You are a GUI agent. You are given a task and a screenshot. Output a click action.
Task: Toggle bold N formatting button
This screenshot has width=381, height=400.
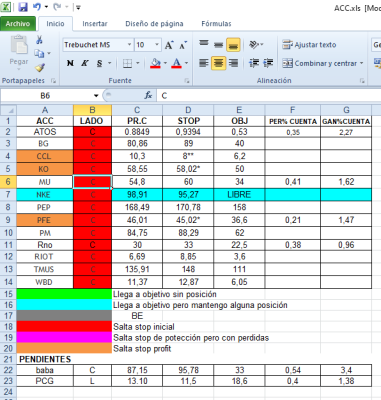pyautogui.click(x=70, y=63)
